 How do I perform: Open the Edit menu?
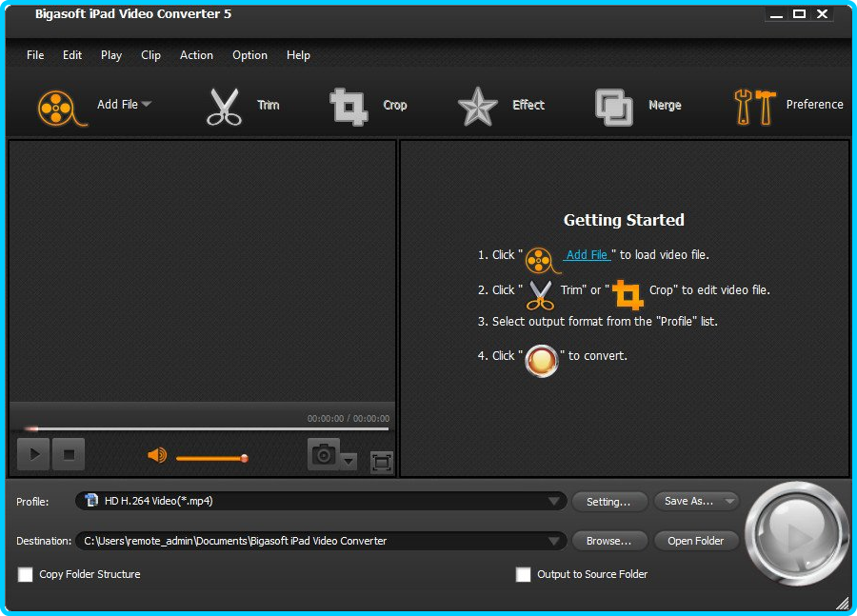coord(72,55)
